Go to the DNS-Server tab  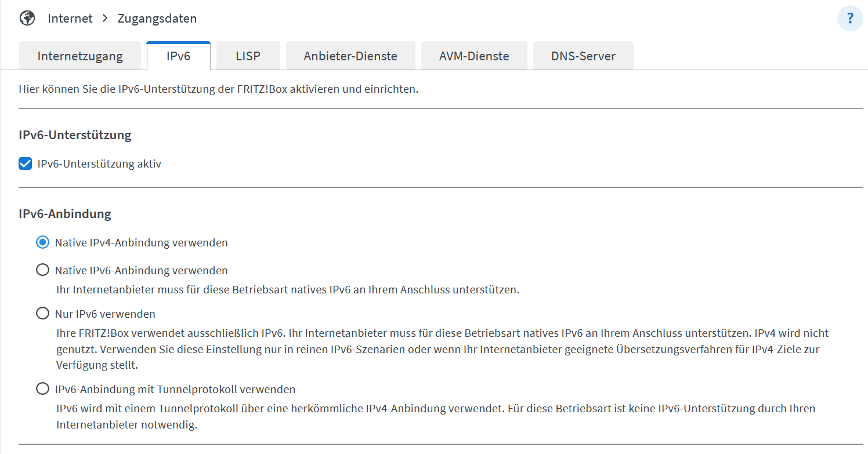tap(583, 56)
